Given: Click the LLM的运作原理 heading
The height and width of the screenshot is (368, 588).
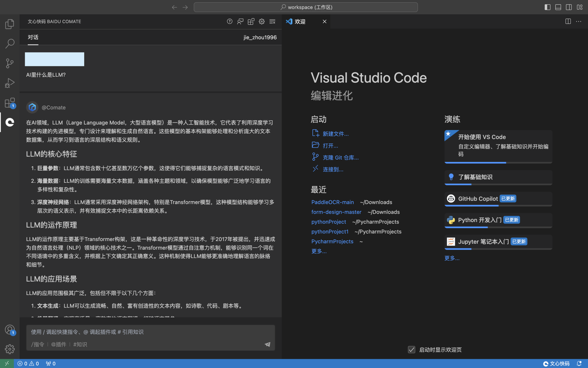Looking at the screenshot, I should [51, 225].
